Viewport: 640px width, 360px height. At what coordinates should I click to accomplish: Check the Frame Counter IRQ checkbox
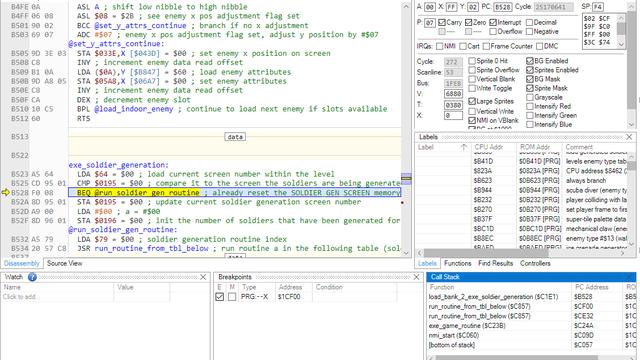click(486, 46)
